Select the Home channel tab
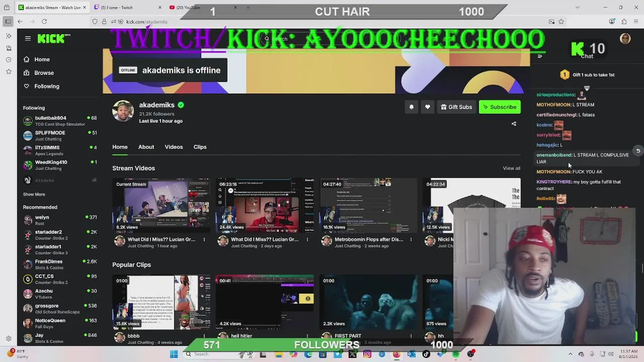The image size is (644, 362). pyautogui.click(x=120, y=147)
